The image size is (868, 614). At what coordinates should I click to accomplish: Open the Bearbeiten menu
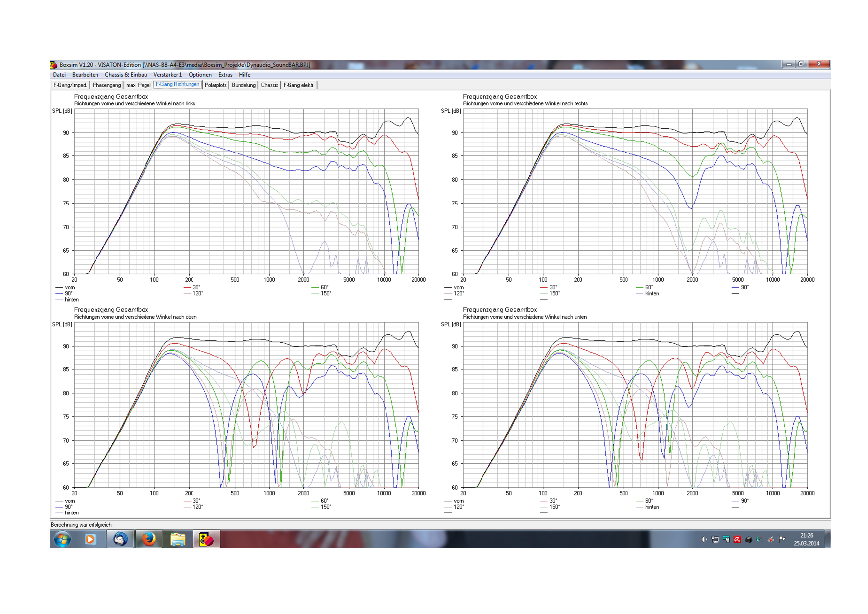85,75
